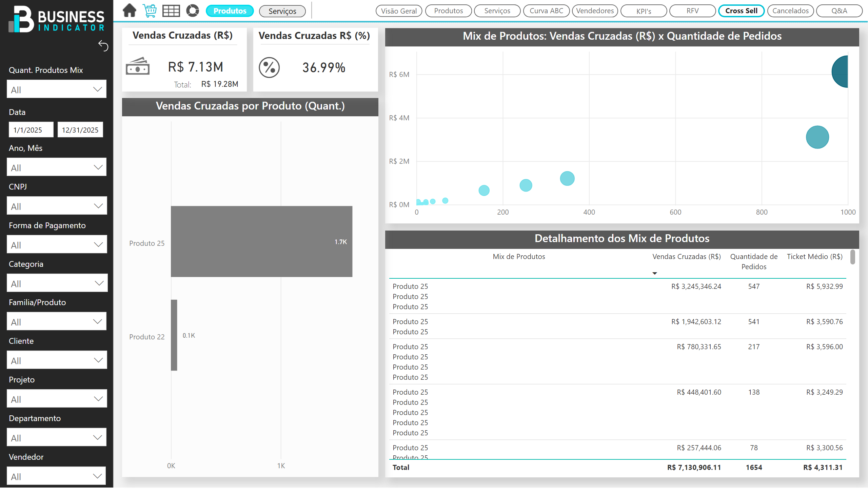868x495 pixels.
Task: Open the Vendedores tab
Action: pyautogui.click(x=595, y=11)
